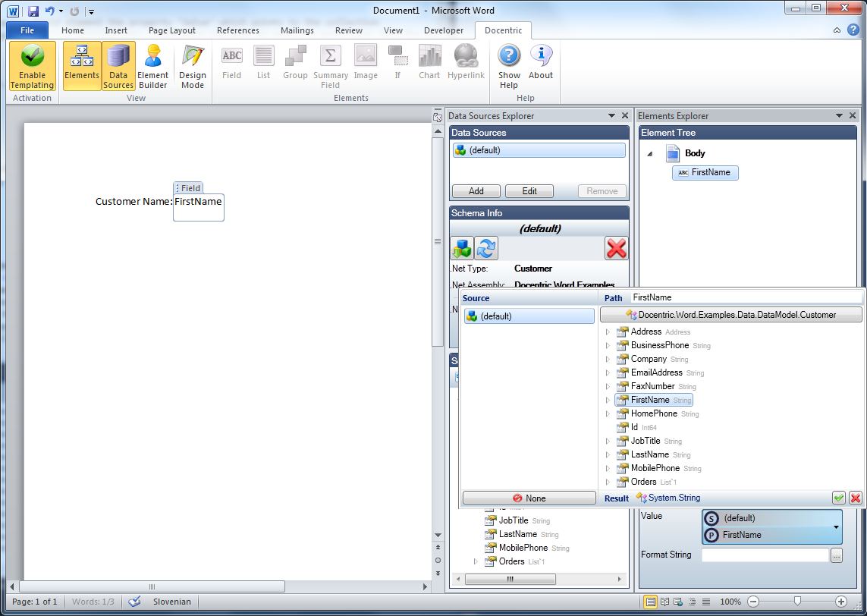
Task: Select (default) in the popup Source list
Action: [x=529, y=316]
